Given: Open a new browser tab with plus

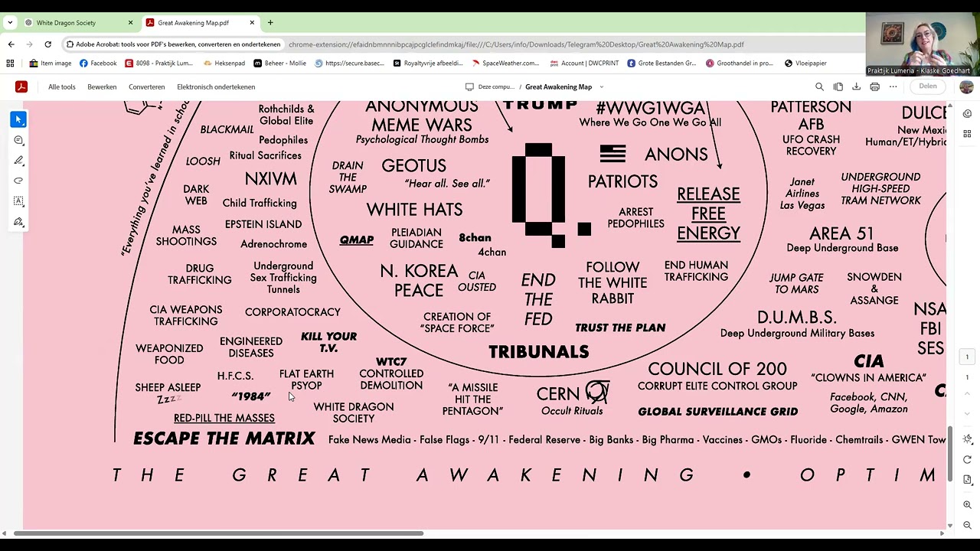Looking at the screenshot, I should click(x=270, y=23).
